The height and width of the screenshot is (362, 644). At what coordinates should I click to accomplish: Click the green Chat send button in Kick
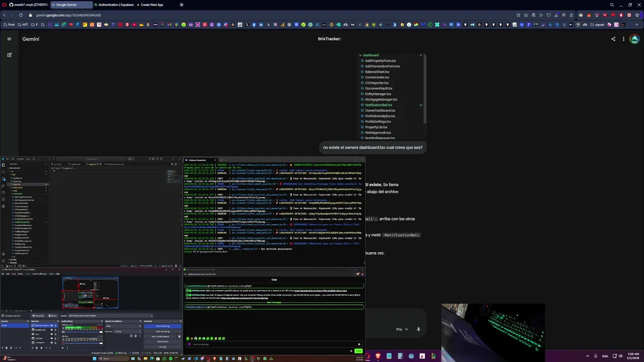pos(358,350)
